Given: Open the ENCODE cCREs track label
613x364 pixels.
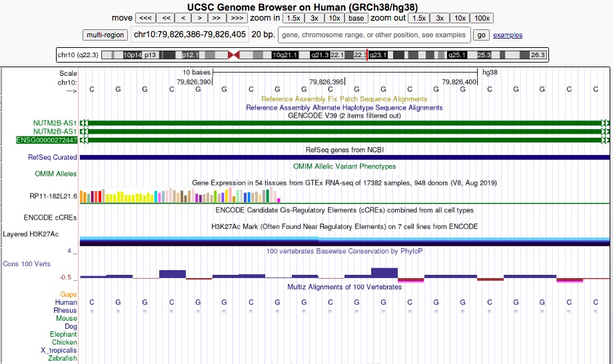Looking at the screenshot, I should pyautogui.click(x=50, y=218).
